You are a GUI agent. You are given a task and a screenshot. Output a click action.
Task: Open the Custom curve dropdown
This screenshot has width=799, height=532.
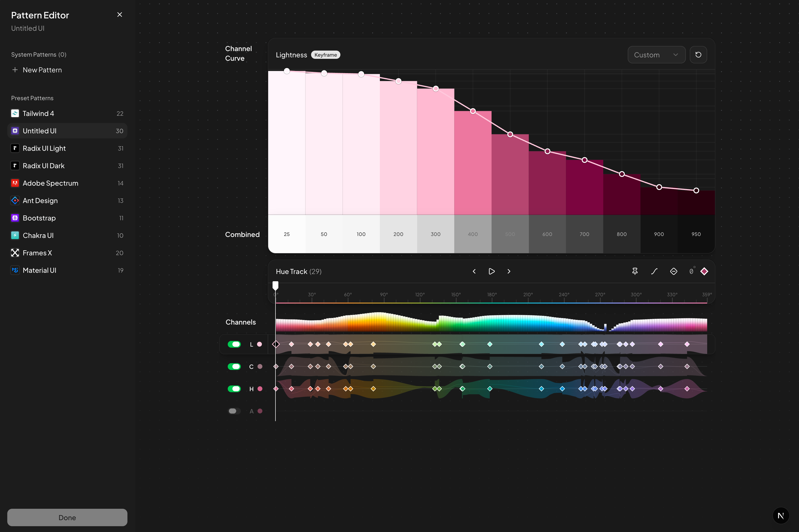click(656, 55)
